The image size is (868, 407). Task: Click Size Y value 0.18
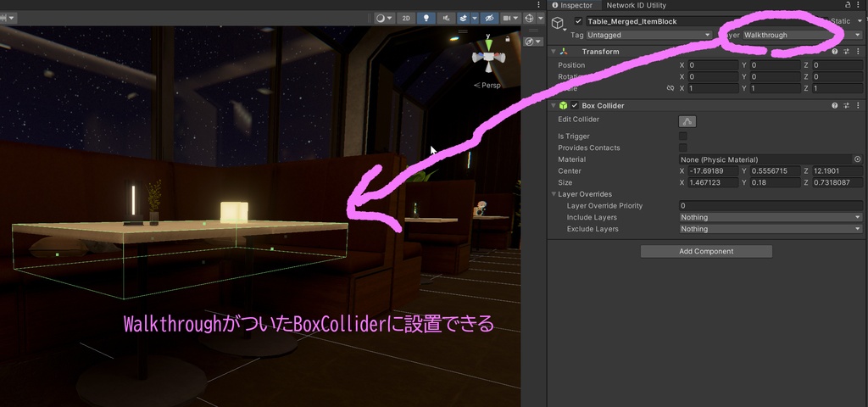click(776, 183)
